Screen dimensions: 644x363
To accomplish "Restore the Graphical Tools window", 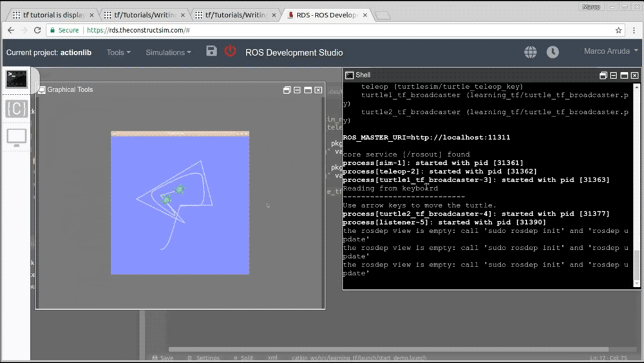I will tap(287, 90).
